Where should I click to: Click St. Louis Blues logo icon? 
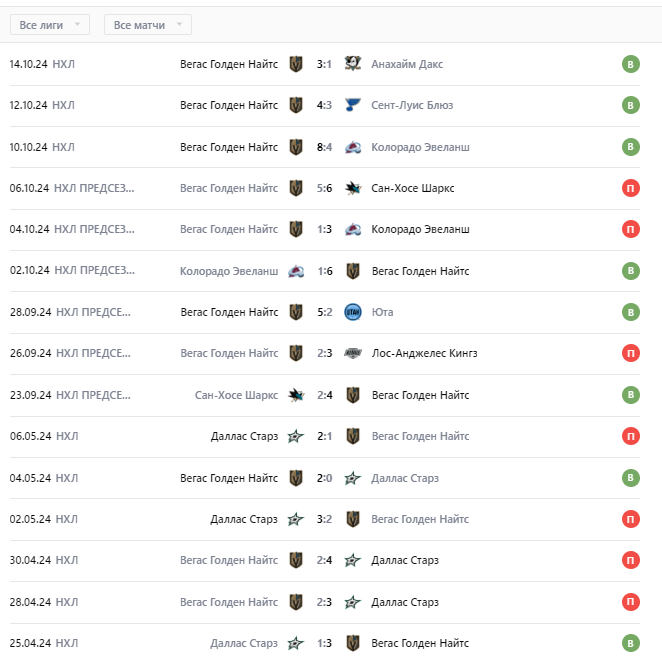(352, 105)
